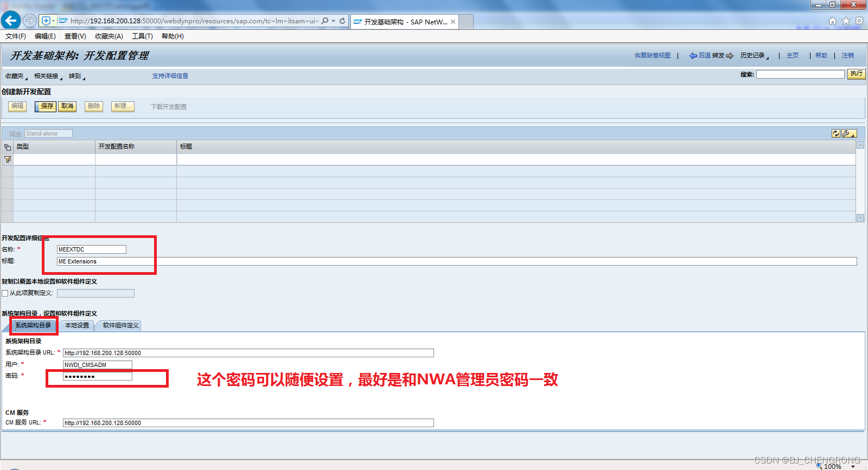
Task: Click the 保存 button
Action: 46,106
